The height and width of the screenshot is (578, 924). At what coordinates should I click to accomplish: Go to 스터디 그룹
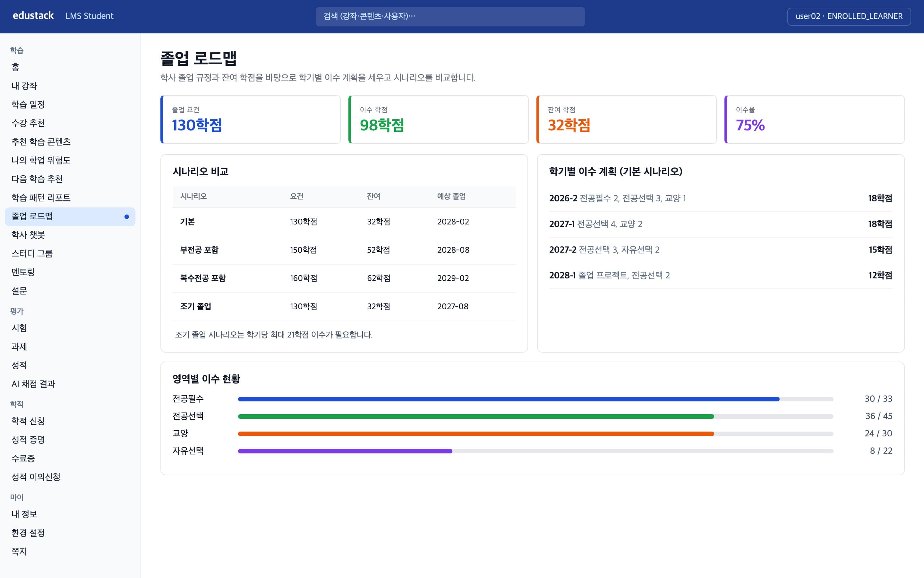coord(70,253)
